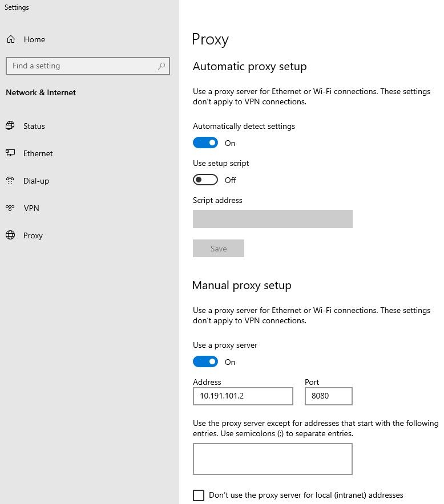Click the Proxy globe icon
The height and width of the screenshot is (504, 444).
coord(10,235)
